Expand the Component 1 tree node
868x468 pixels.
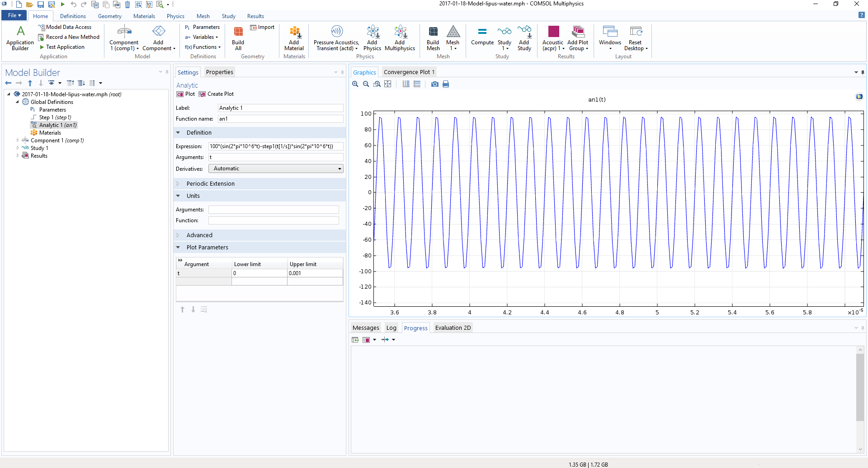pos(18,140)
